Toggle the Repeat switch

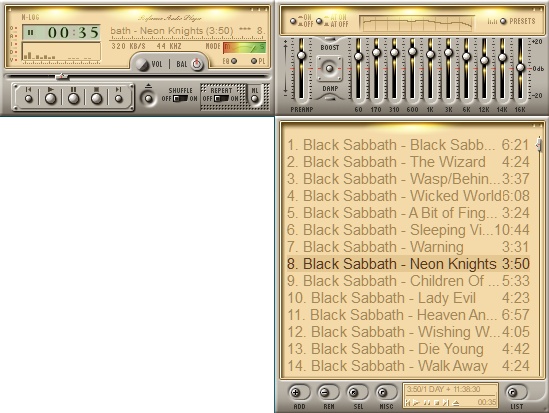click(221, 99)
